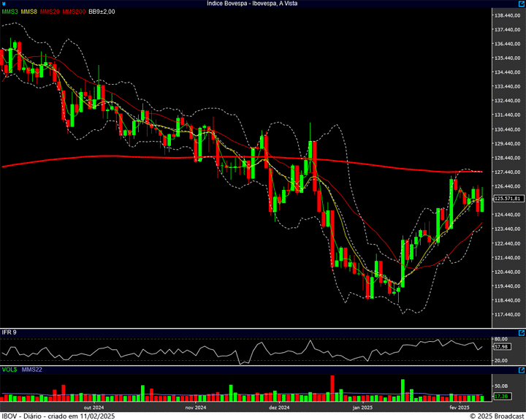Click the fev 2025 date label
The height and width of the screenshot is (420, 526).
(x=460, y=408)
